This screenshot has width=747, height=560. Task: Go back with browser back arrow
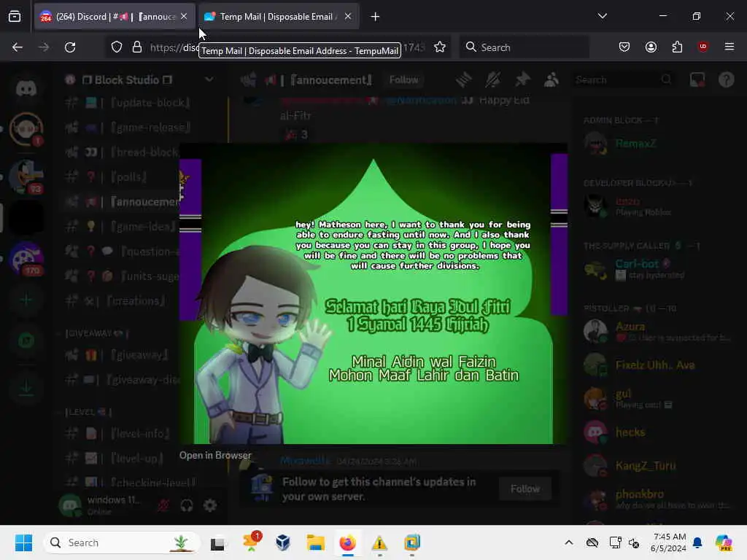click(18, 47)
